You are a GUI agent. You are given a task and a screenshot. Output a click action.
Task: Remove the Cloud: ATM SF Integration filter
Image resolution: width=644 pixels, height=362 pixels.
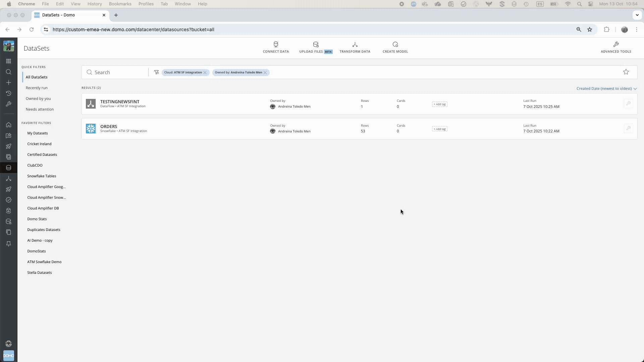click(205, 73)
